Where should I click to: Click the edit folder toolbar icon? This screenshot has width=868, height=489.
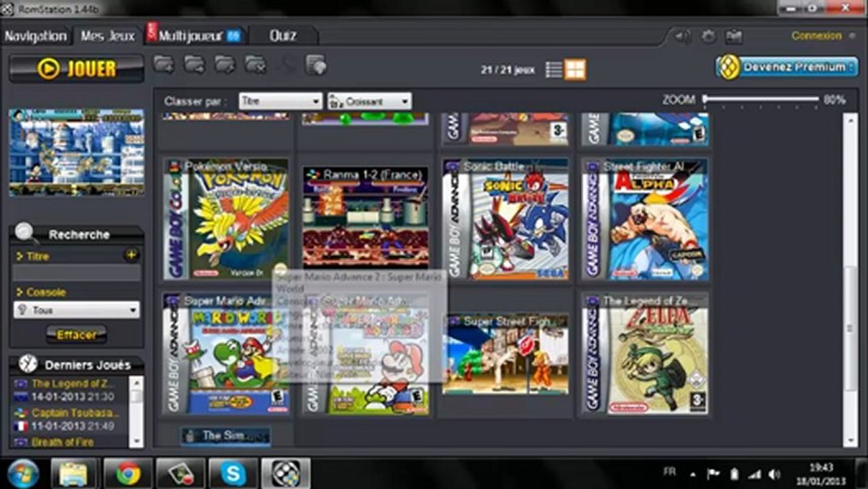pos(225,65)
